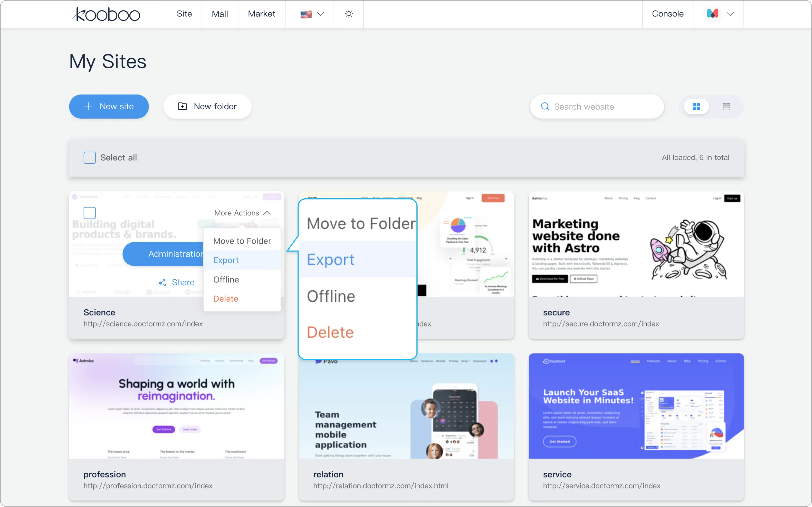Expand the user account dropdown arrow
812x507 pixels.
(x=730, y=14)
